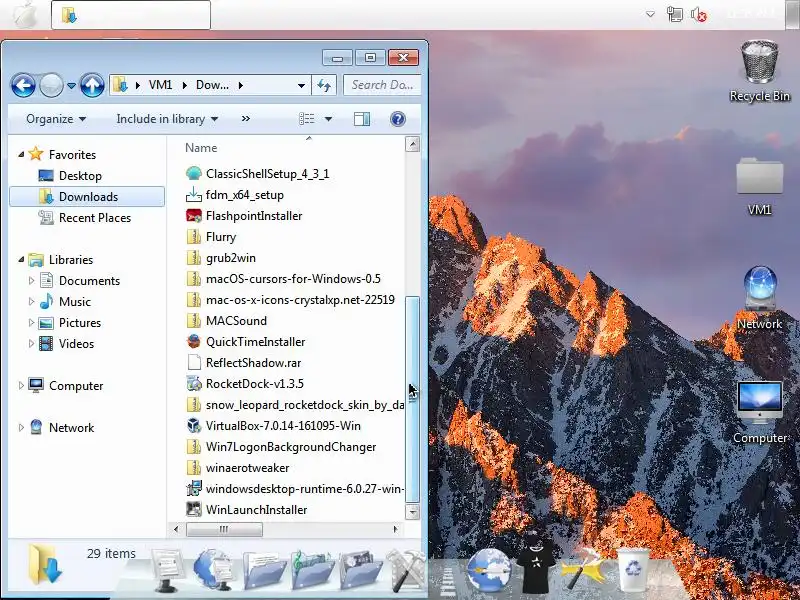Image resolution: width=800 pixels, height=600 pixels.
Task: Select the WinLaunchInstaller file
Action: (256, 510)
